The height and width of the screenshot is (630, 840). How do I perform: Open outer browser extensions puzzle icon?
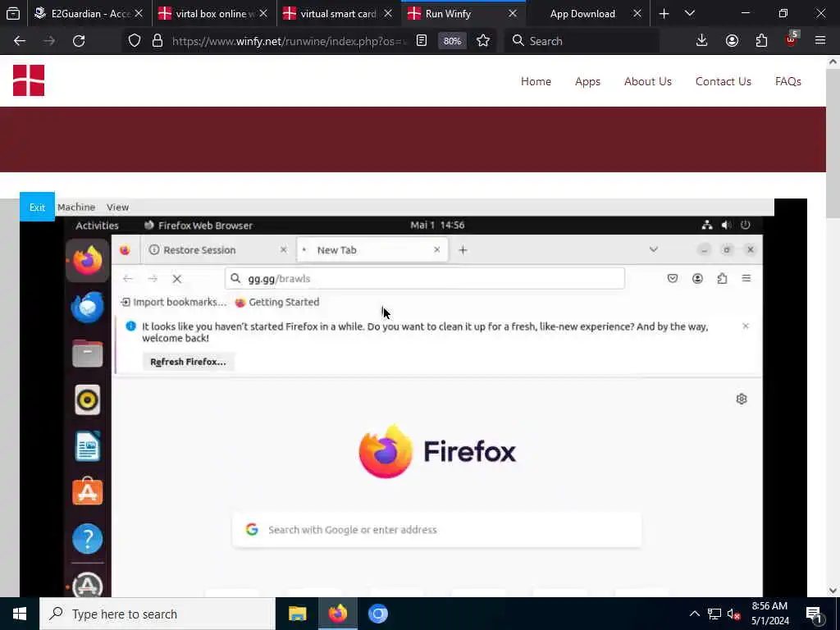[x=761, y=41]
